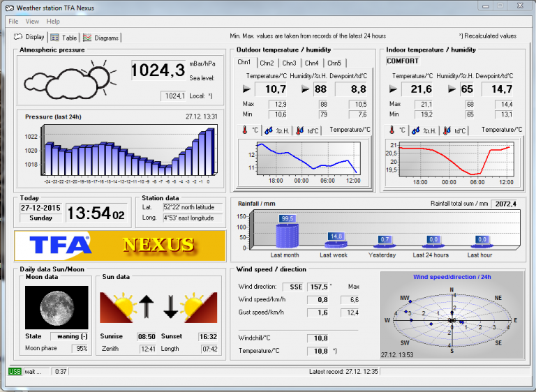Click the TFA Nexus logo banner

(119, 246)
